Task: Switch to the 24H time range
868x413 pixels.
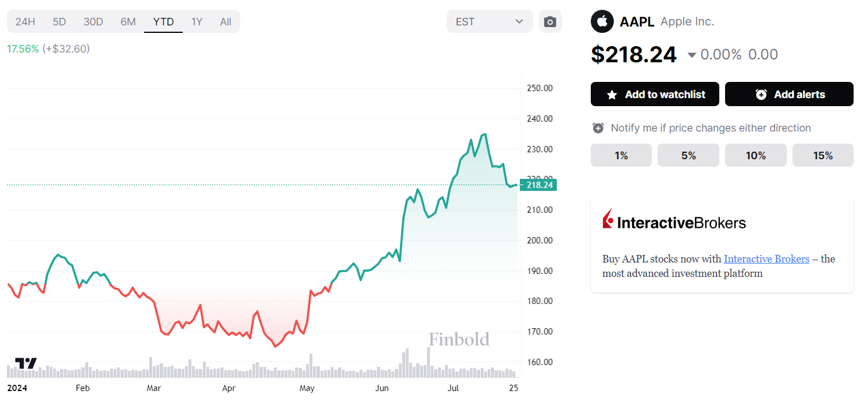Action: 25,22
